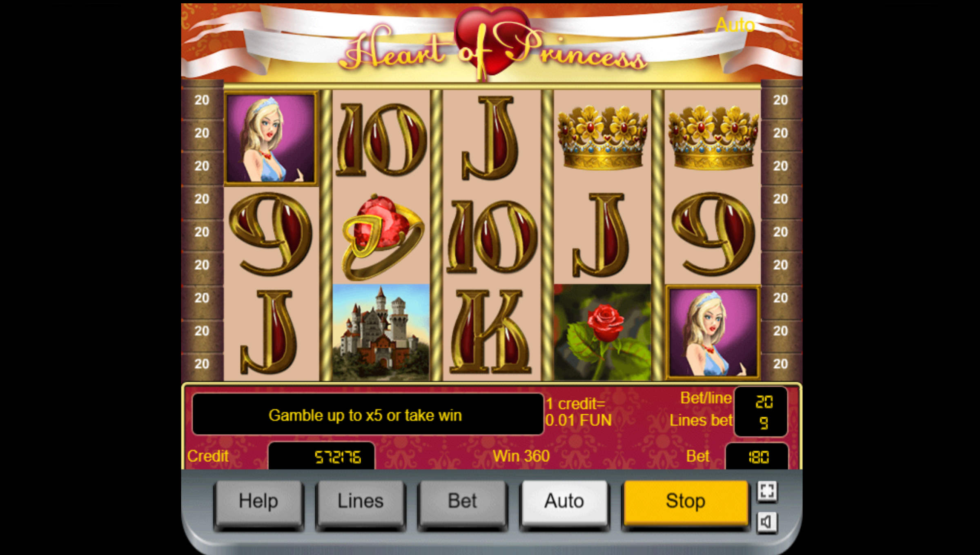Viewport: 980px width, 555px height.
Task: Click the golden crown on fifth reel
Action: pos(713,138)
